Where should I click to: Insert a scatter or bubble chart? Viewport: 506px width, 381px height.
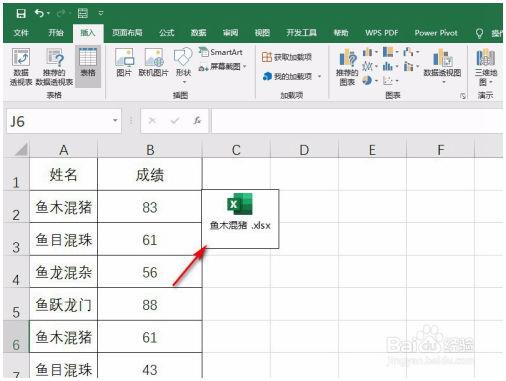click(390, 80)
